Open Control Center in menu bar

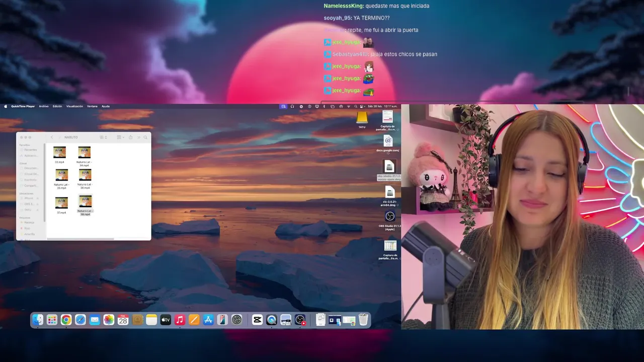361,107
